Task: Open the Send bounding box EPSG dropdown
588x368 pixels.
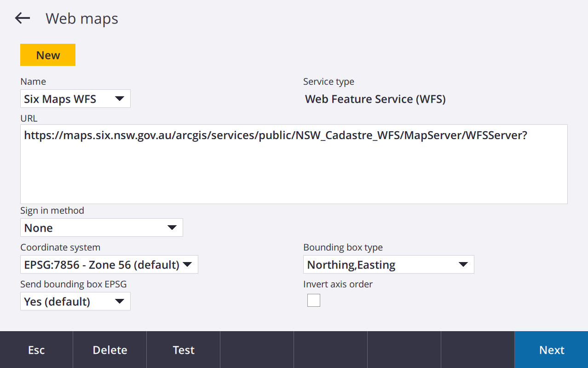Action: point(75,301)
